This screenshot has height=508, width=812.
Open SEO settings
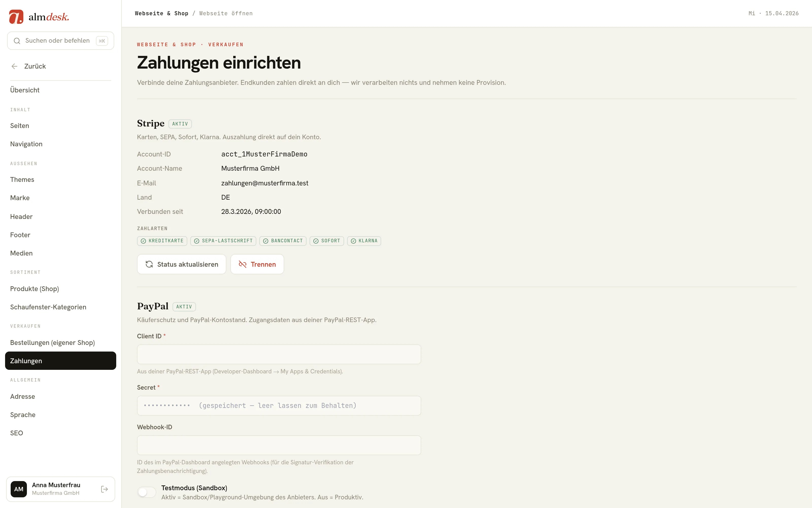pyautogui.click(x=61, y=433)
